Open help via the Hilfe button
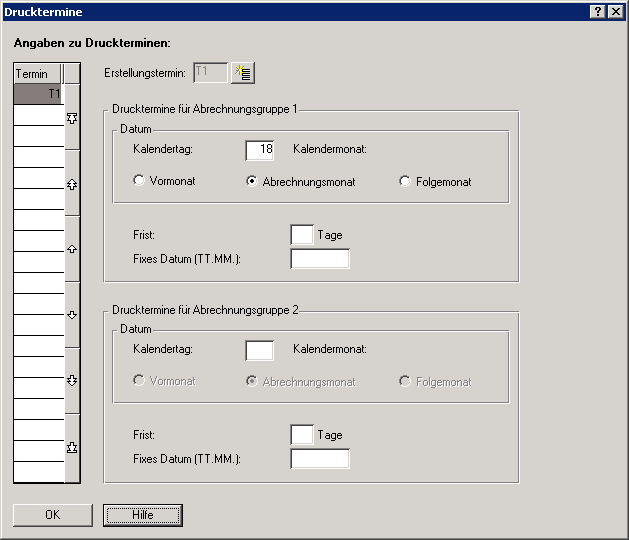Viewport: 629px width, 540px height. [x=143, y=515]
